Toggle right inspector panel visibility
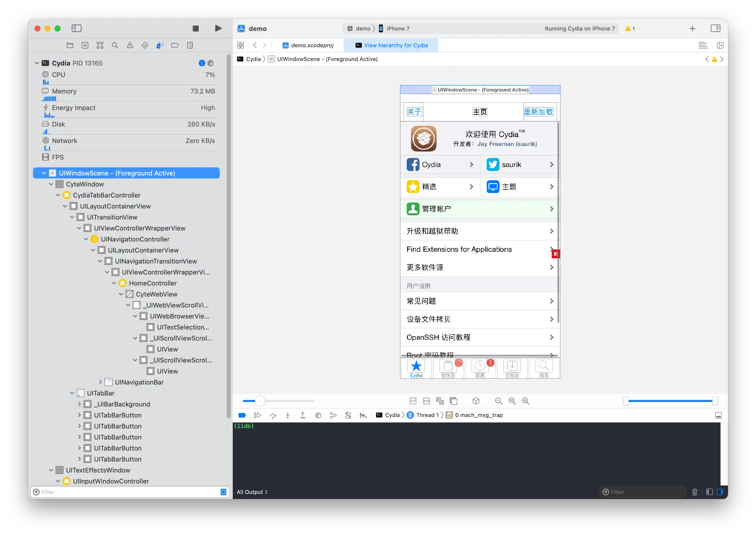756x536 pixels. [x=715, y=28]
